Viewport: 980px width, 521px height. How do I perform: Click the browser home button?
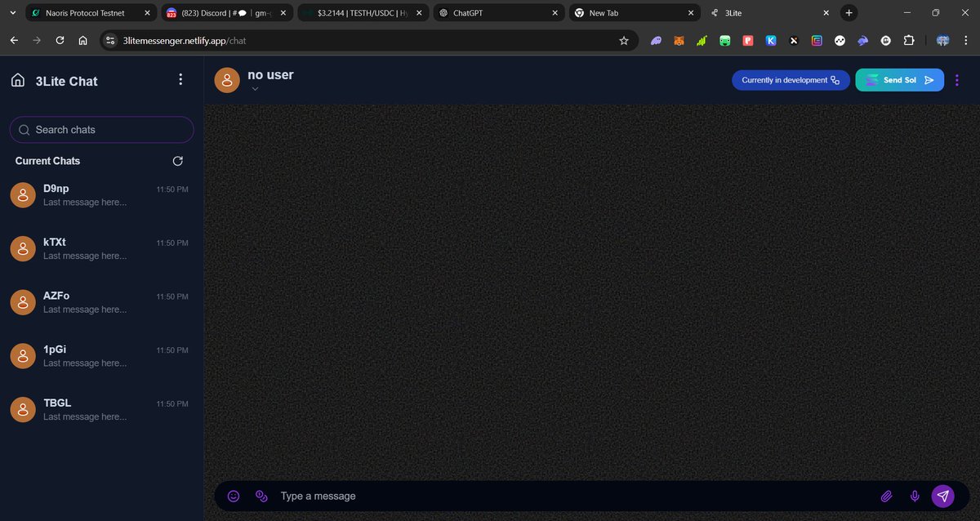82,40
